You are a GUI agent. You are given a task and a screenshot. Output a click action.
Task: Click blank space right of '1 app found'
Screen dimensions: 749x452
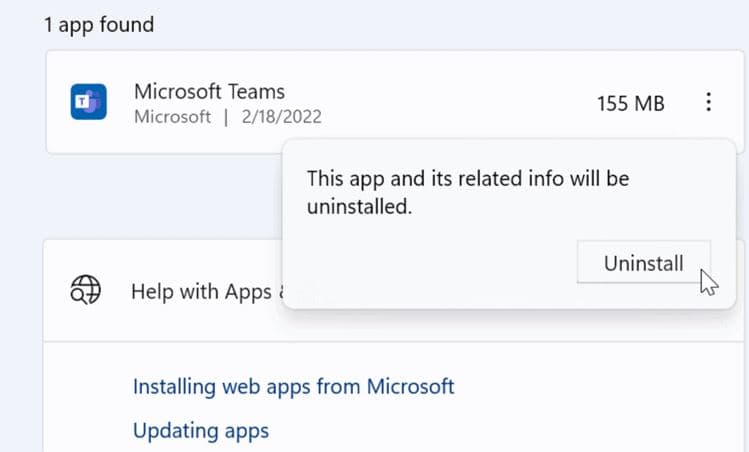(x=450, y=24)
